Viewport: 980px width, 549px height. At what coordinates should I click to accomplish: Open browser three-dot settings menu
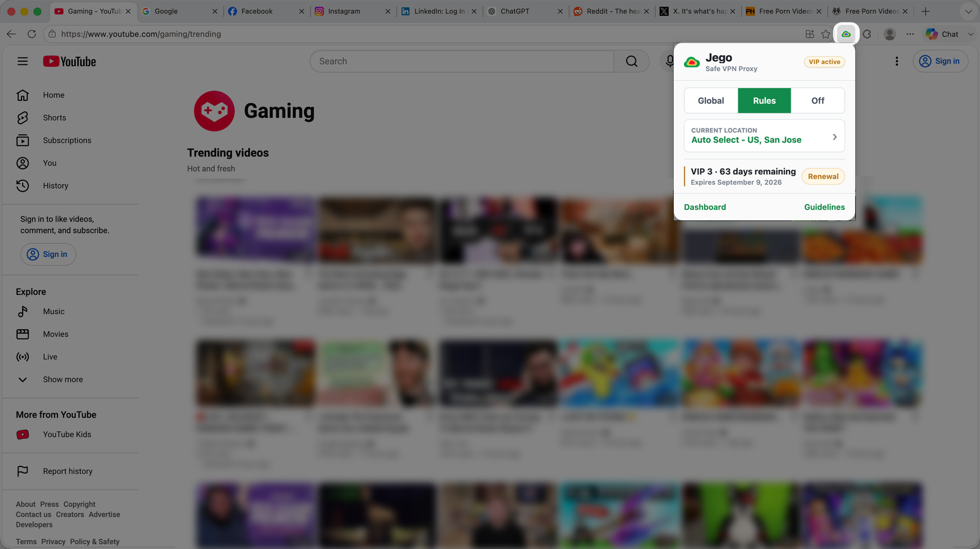tap(910, 34)
